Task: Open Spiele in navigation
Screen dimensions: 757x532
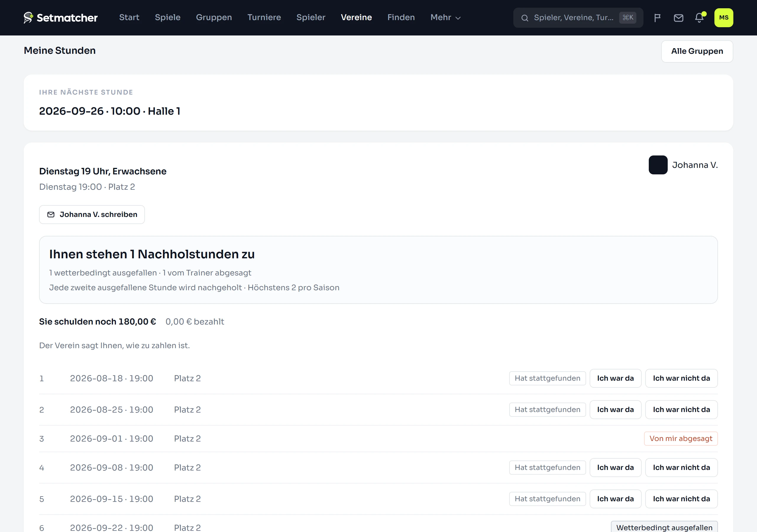Action: tap(167, 17)
